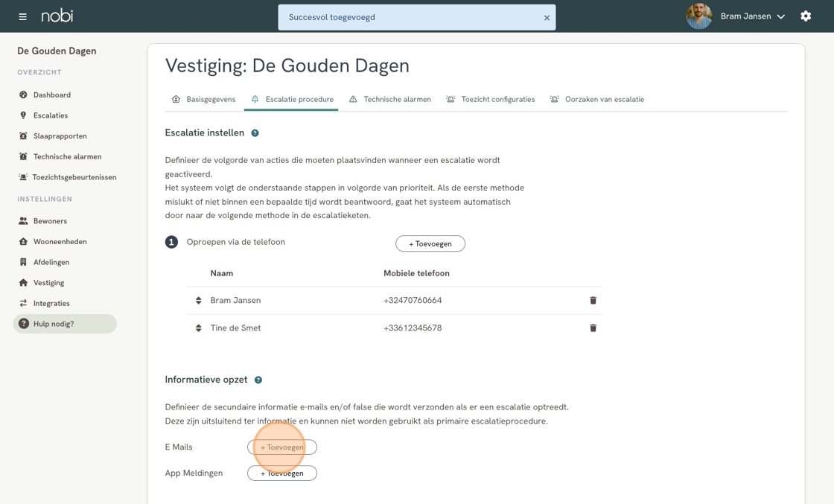834x504 pixels.
Task: Navigate to Slaaprapporten in sidebar
Action: (60, 136)
